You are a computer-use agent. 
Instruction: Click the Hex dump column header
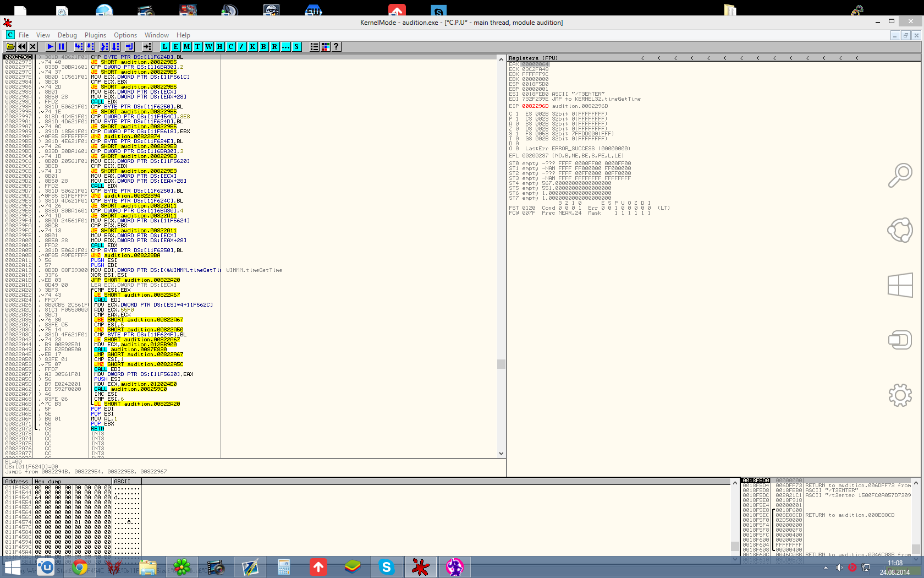[x=73, y=481]
